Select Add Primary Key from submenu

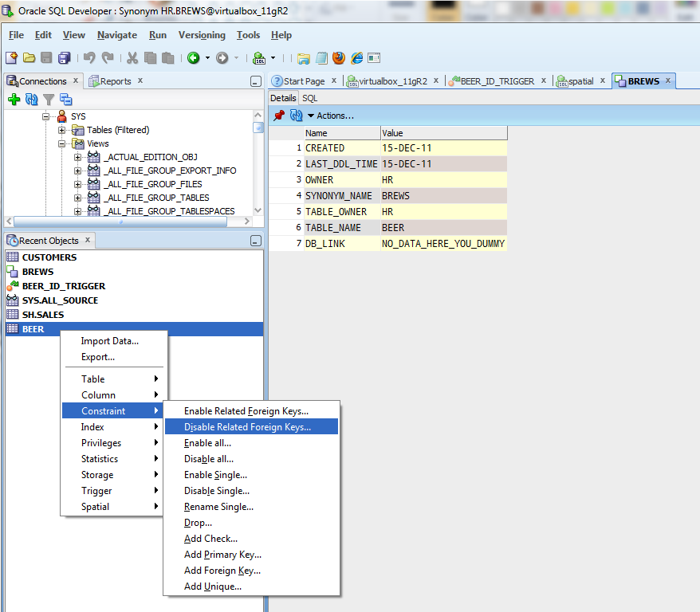[222, 555]
